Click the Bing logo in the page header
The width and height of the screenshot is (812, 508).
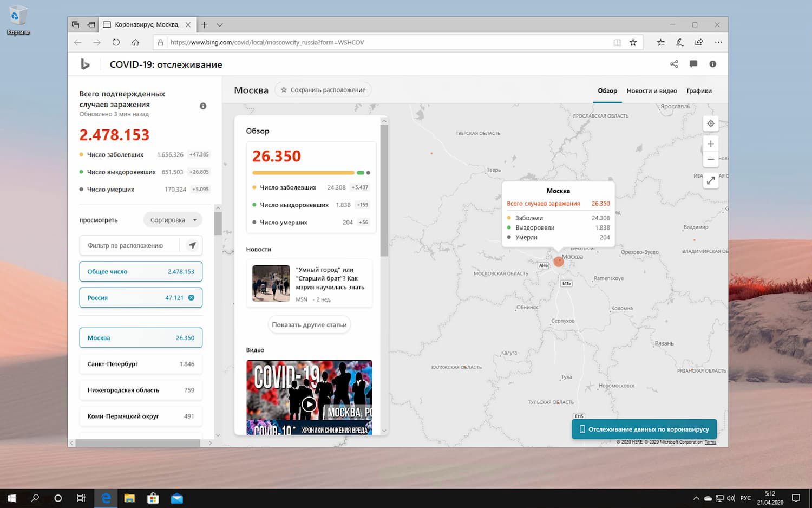(x=85, y=64)
